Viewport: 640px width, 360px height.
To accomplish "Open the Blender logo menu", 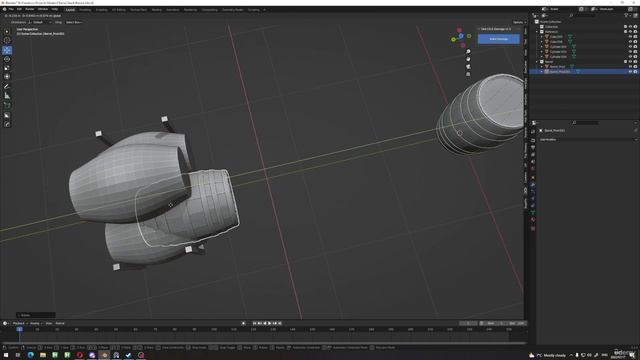I will point(4,9).
